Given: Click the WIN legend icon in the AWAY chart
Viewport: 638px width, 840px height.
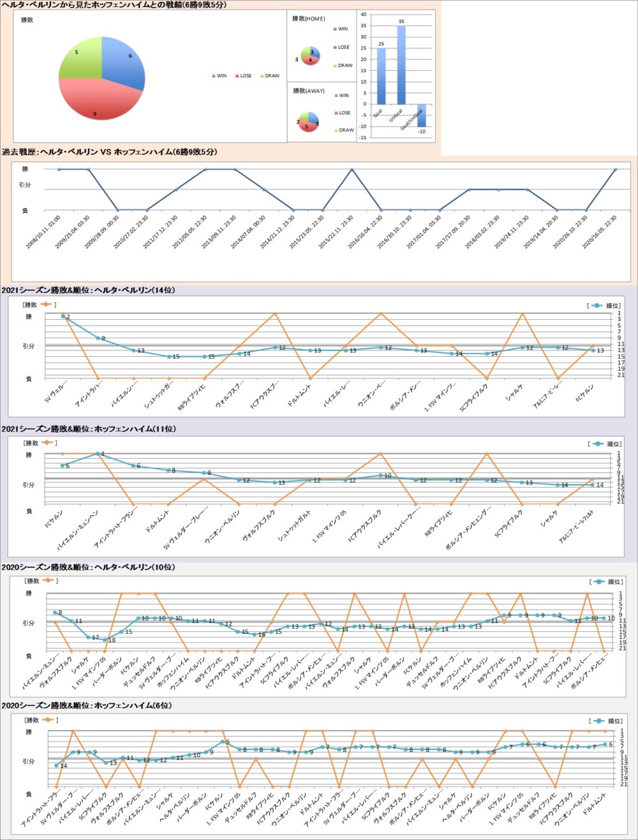Looking at the screenshot, I should point(334,96).
